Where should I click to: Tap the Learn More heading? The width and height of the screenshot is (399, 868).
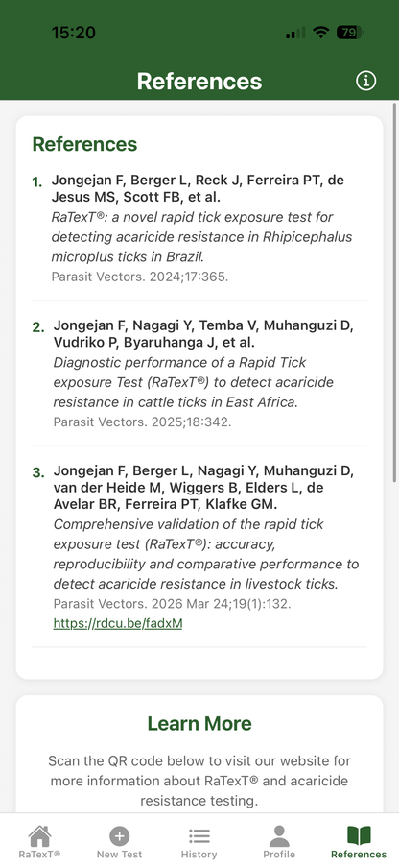pos(199,724)
